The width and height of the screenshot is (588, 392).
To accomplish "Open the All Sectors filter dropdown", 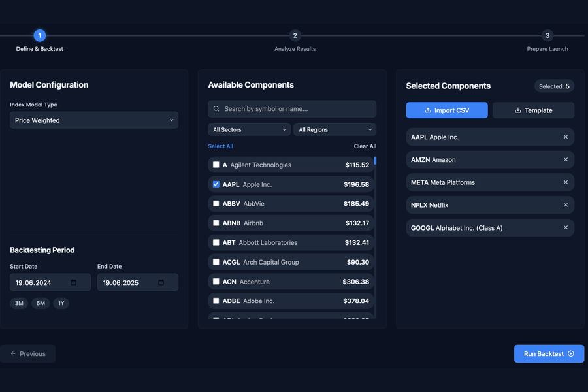I will tap(249, 130).
